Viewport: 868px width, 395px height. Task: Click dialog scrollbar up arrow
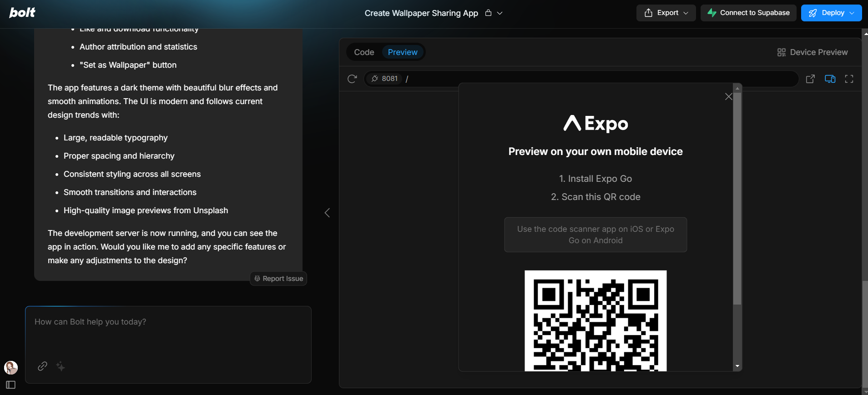pos(737,88)
